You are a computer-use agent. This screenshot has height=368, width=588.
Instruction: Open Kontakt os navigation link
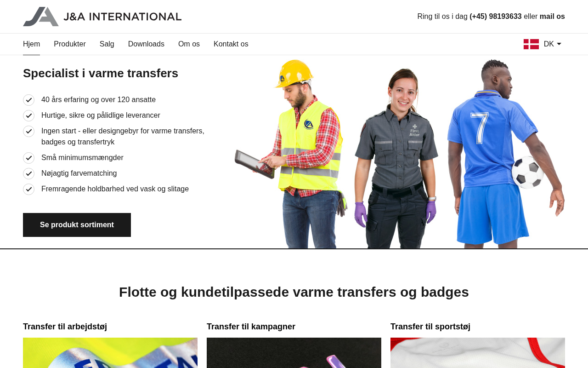coord(231,44)
